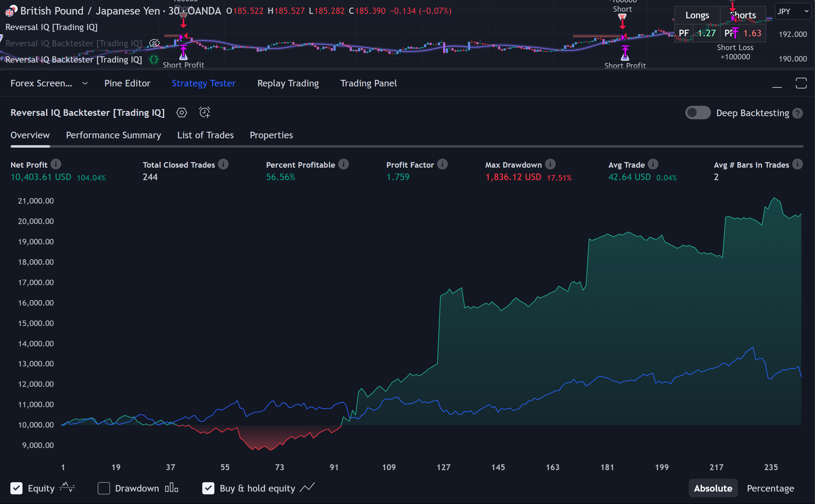Click the Shorts PF value 1.63
The height and width of the screenshot is (504, 815).
pyautogui.click(x=752, y=33)
